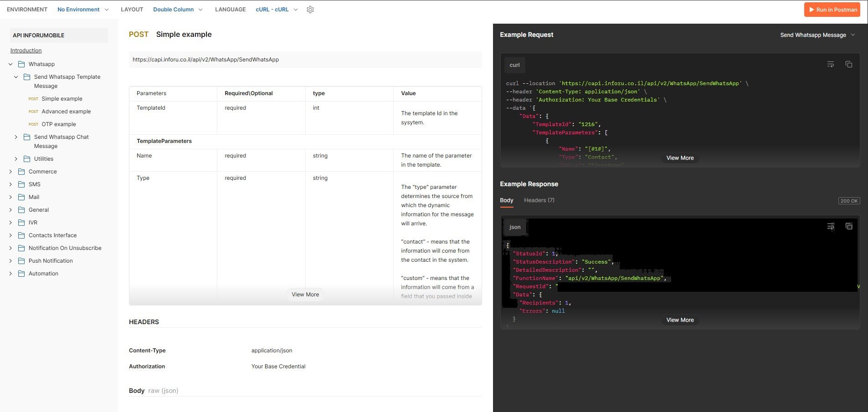The width and height of the screenshot is (868, 412).
Task: Copy the json example response
Action: (849, 226)
